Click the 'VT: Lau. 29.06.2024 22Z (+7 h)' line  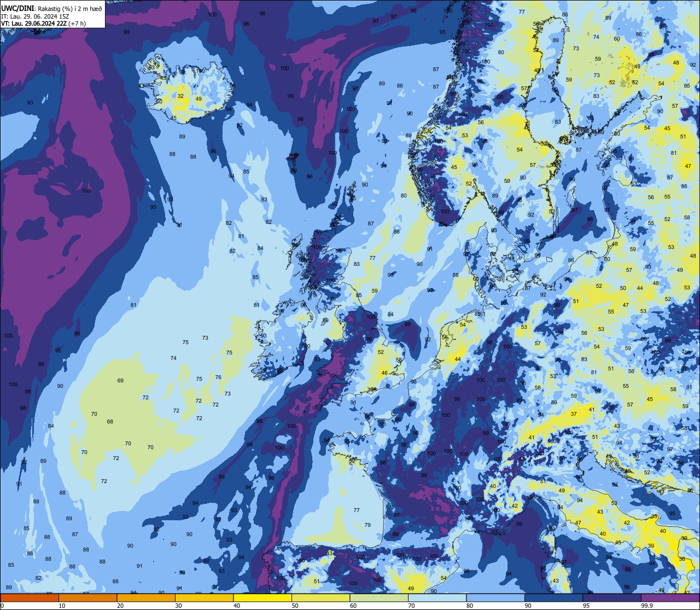[43, 24]
